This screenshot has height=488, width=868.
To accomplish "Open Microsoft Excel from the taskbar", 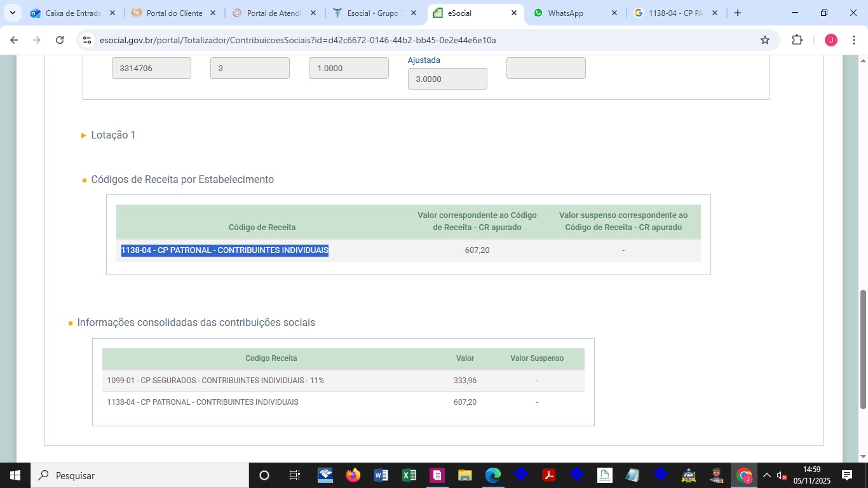I will tap(409, 475).
